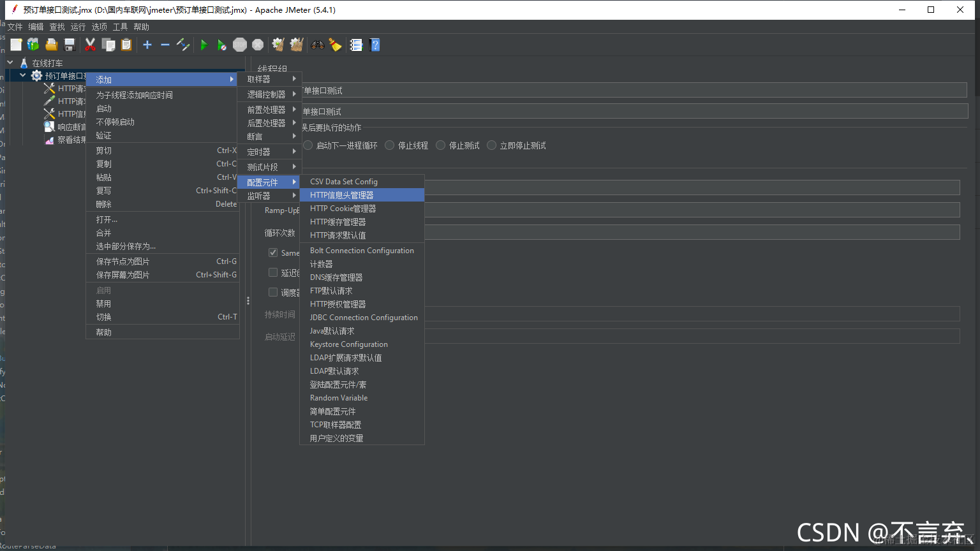
Task: Click the Shutdown gray X icon
Action: pyautogui.click(x=258, y=45)
